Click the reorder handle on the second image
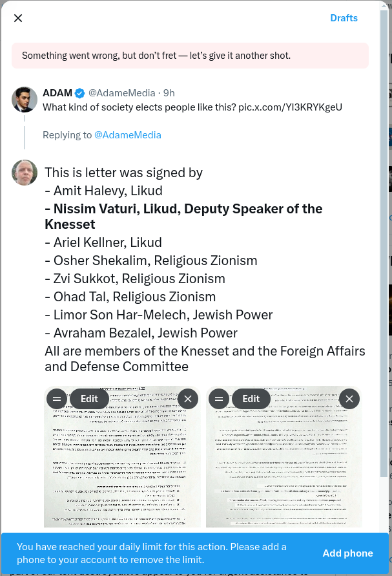The image size is (392, 576). point(218,399)
